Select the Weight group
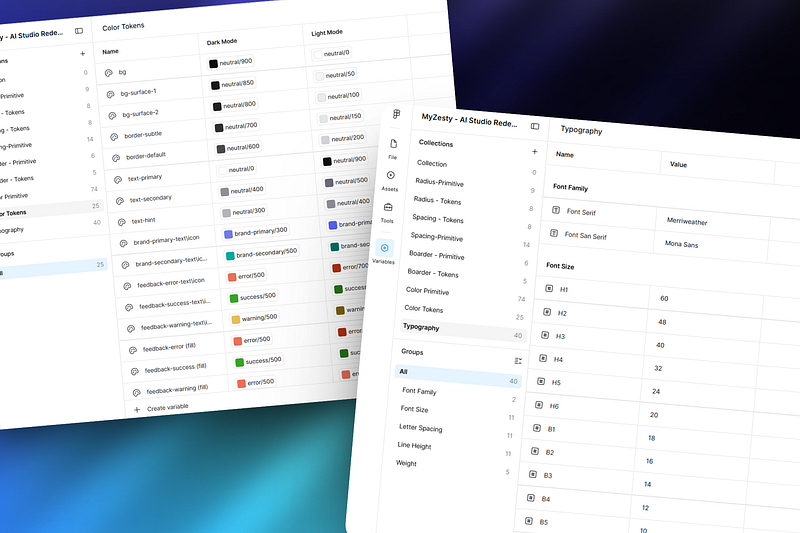 [x=406, y=463]
